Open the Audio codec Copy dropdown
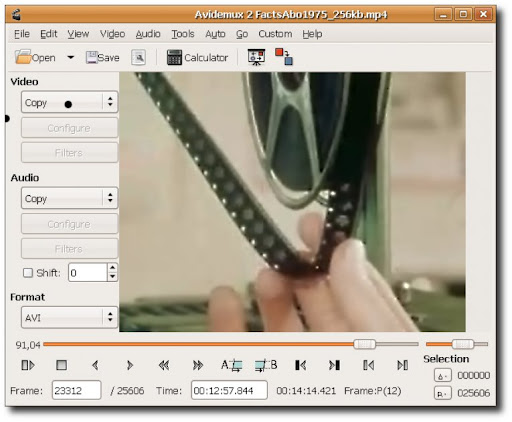Viewport: 512px width, 422px height. [69, 198]
